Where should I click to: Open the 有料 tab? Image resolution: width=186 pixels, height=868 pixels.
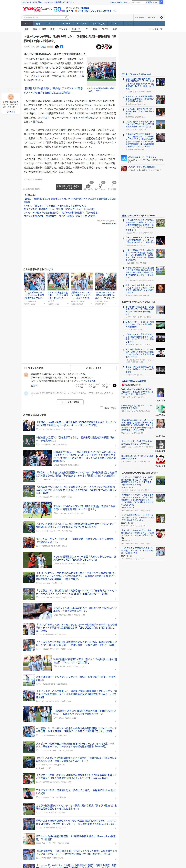(128, 24)
